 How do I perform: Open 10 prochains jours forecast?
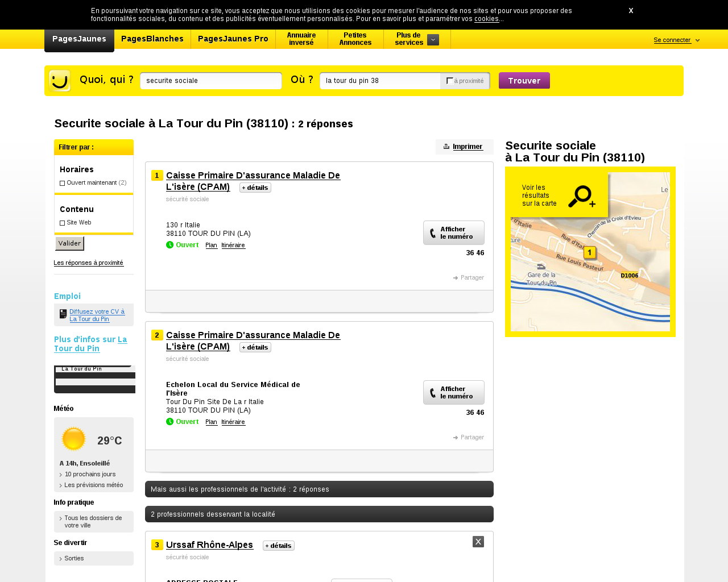90,475
